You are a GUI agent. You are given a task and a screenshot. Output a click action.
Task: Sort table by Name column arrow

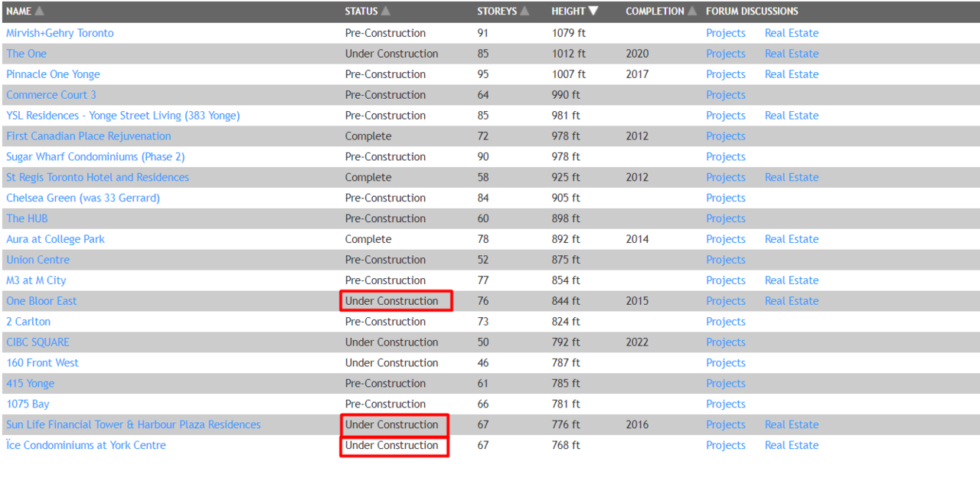pos(40,11)
